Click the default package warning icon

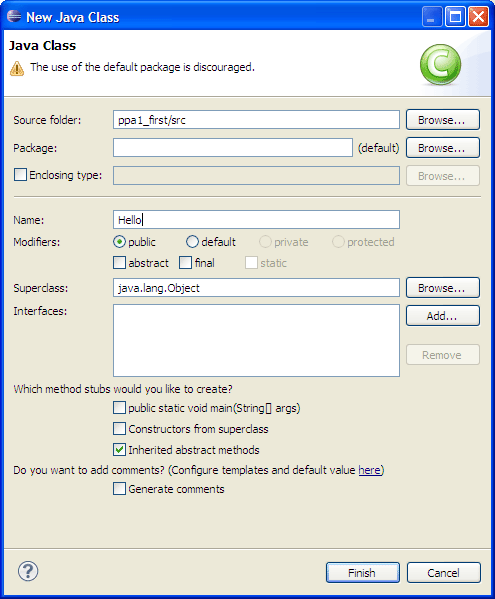pyautogui.click(x=17, y=68)
